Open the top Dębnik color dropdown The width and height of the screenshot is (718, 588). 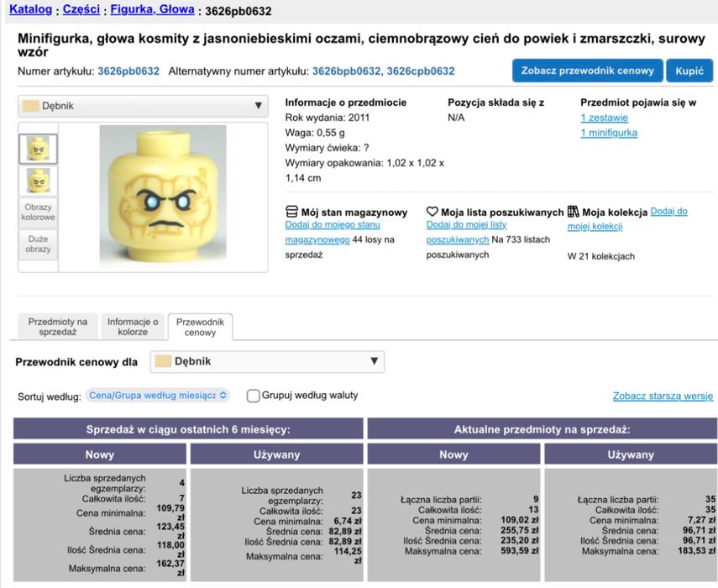(x=143, y=106)
